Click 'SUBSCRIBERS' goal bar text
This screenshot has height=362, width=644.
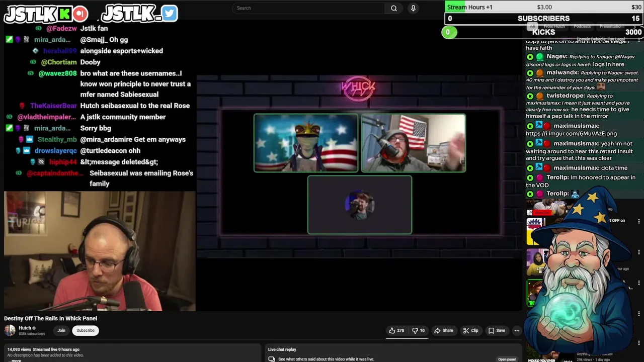(543, 19)
